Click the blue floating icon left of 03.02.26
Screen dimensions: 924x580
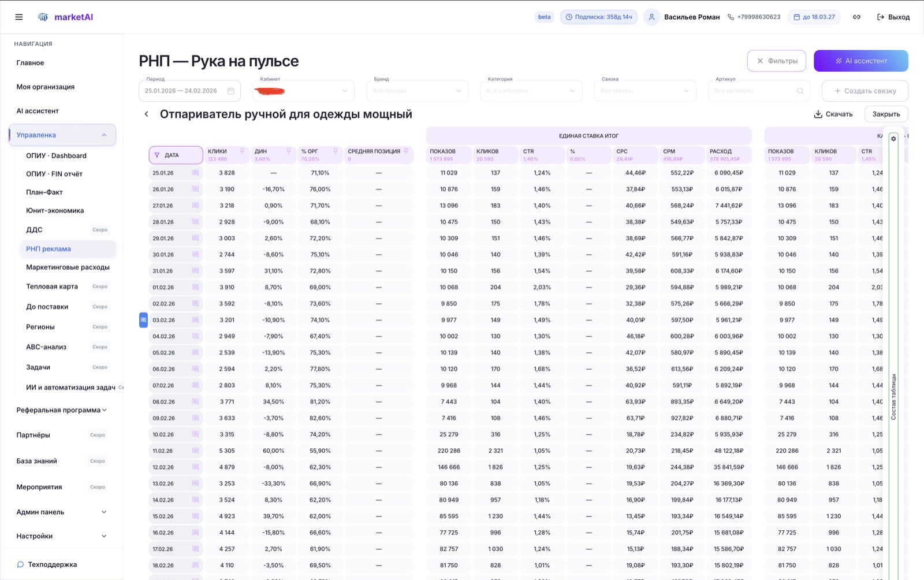144,320
